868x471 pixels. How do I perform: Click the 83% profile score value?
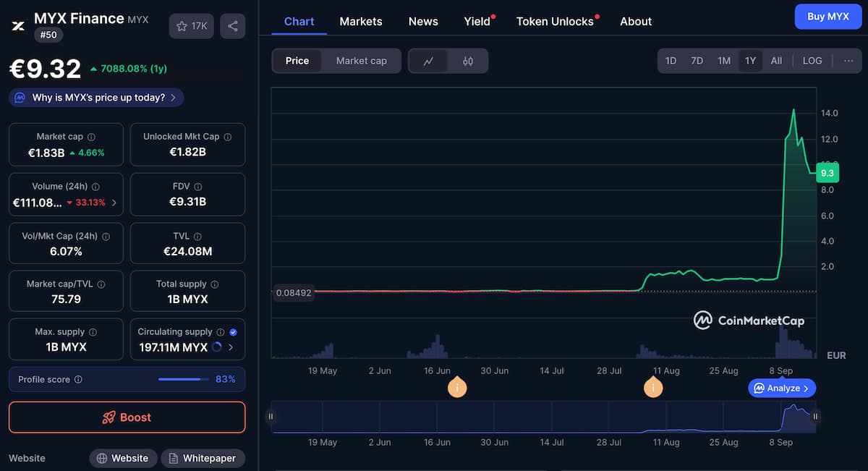click(x=226, y=379)
